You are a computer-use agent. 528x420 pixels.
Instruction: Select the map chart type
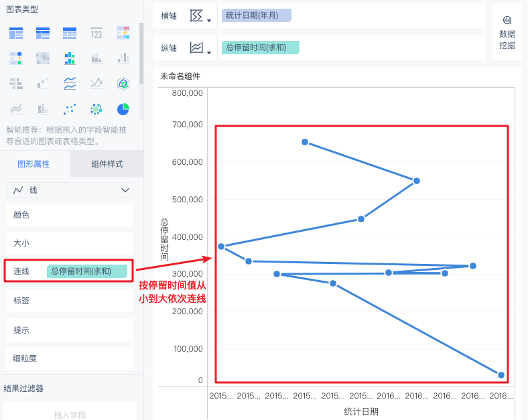pyautogui.click(x=43, y=58)
